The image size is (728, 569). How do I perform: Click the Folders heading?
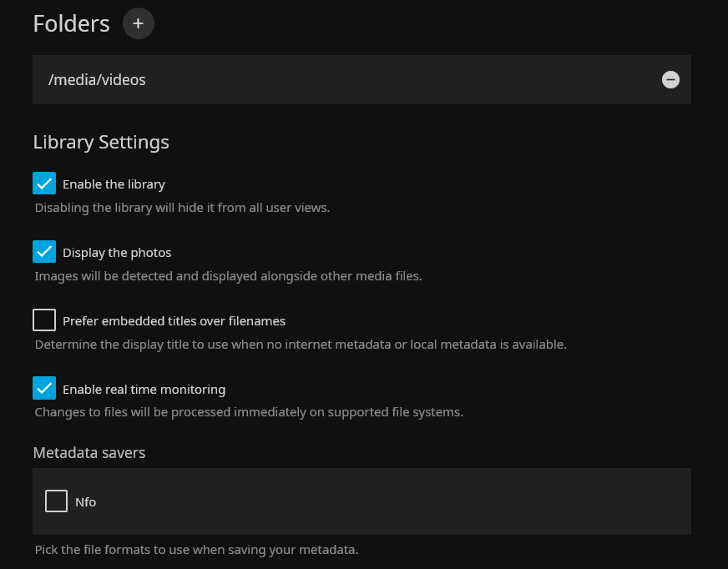71,23
